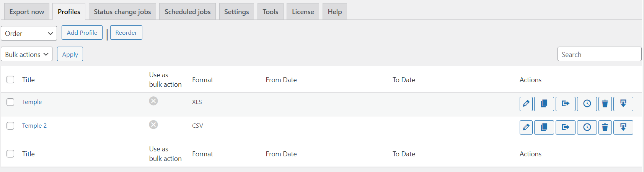Click the download arrow icon for Temple 2
The image size is (644, 172).
[x=623, y=127]
